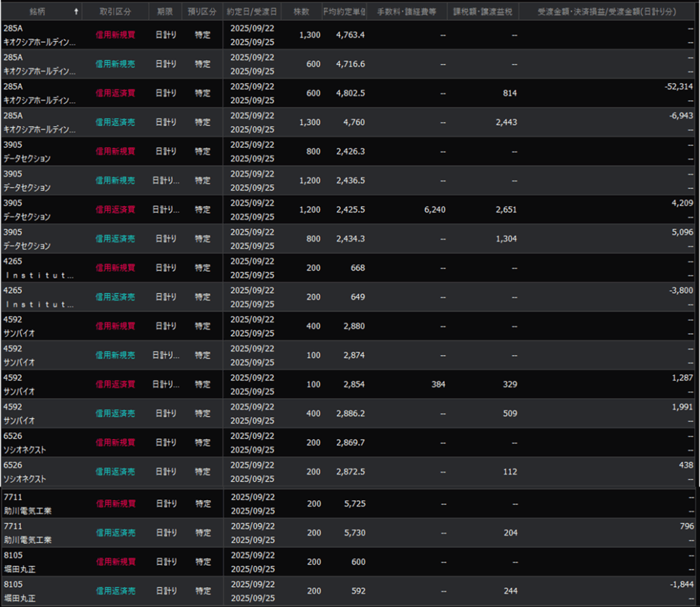Click the 株数 column header
This screenshot has height=607, width=700.
(x=302, y=12)
